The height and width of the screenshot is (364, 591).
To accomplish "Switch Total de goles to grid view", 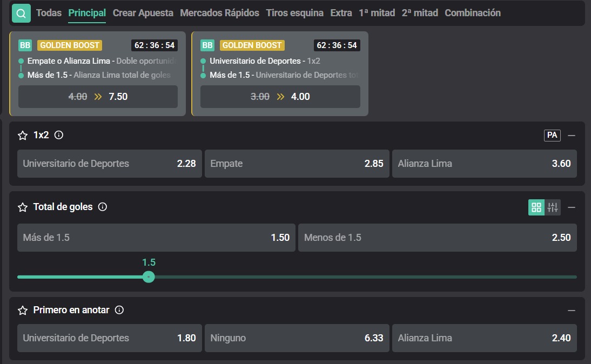I will point(536,207).
